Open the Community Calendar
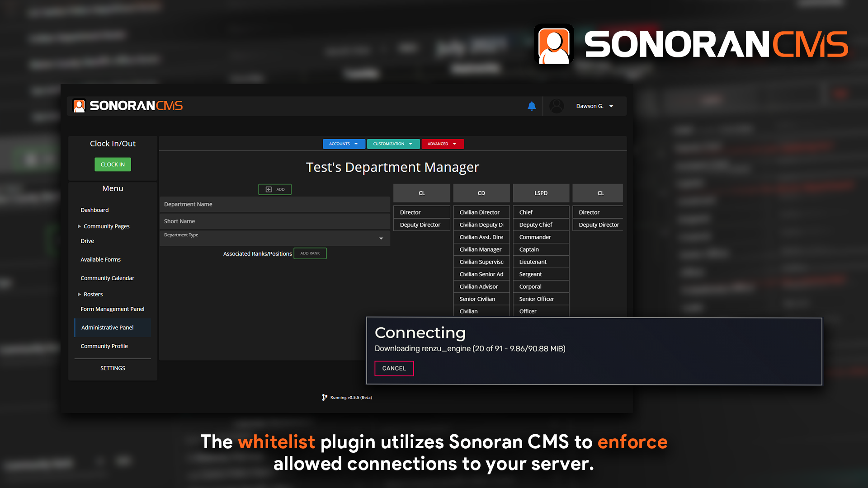Image resolution: width=868 pixels, height=488 pixels. [107, 278]
